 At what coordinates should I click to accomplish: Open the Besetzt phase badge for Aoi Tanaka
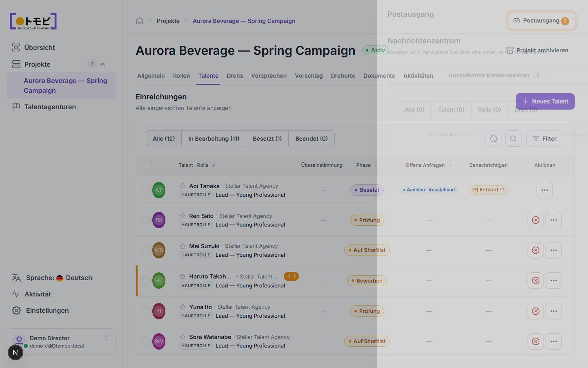pyautogui.click(x=367, y=190)
